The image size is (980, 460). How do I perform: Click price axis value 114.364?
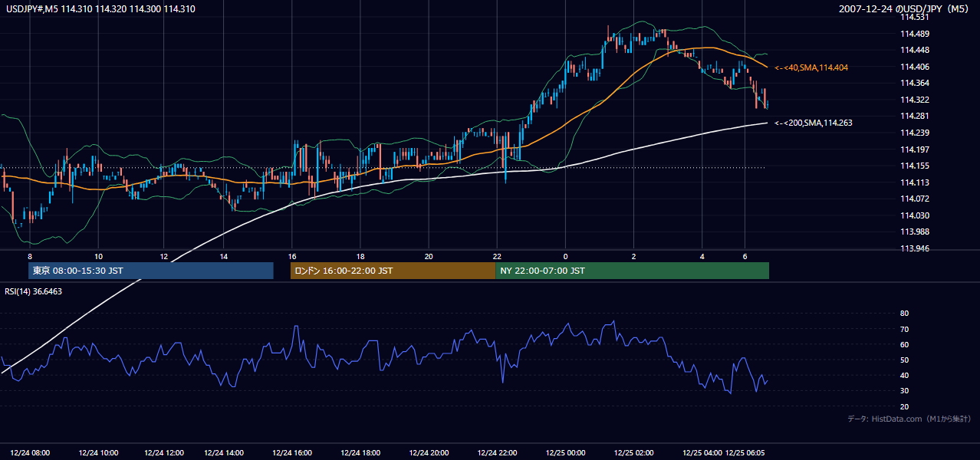(x=914, y=83)
